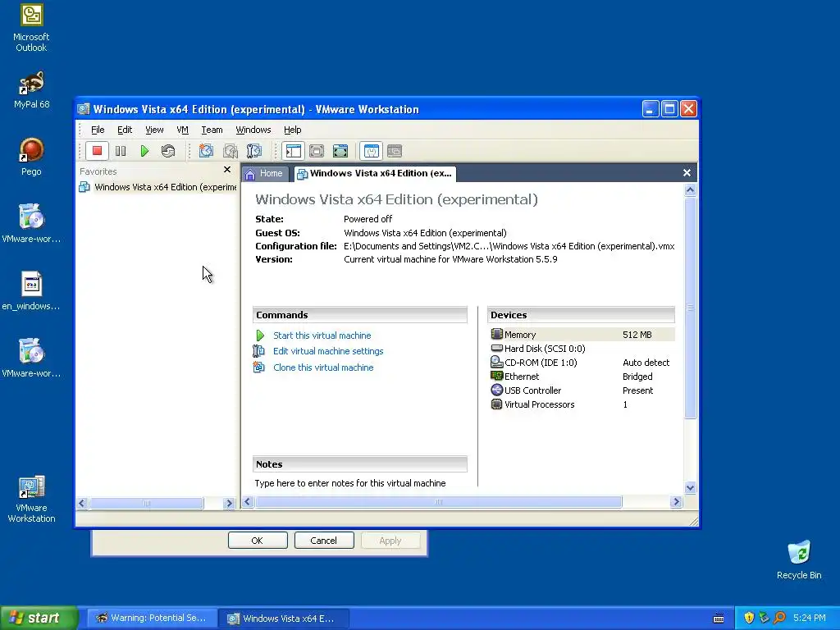Click the magnifier tray icon
The height and width of the screenshot is (630, 840).
click(x=779, y=618)
